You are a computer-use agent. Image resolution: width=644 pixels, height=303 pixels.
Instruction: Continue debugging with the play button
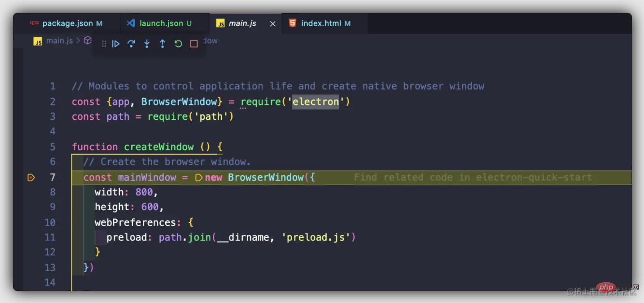(x=116, y=44)
